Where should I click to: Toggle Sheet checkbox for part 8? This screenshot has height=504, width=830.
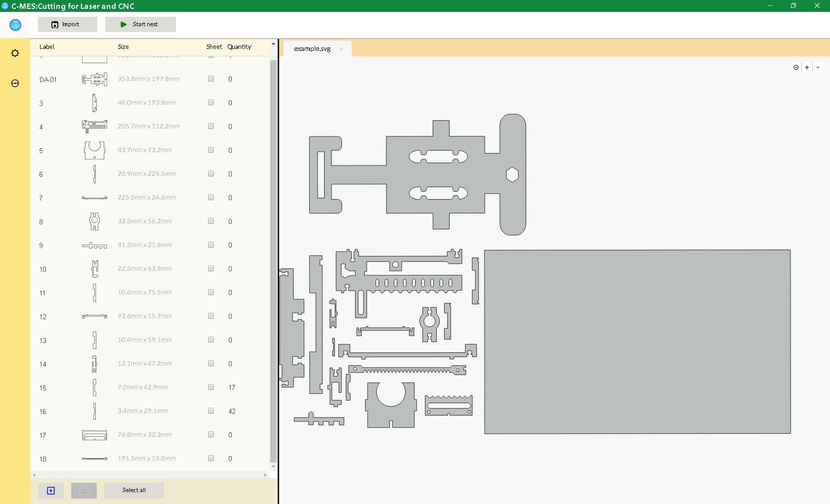211,221
